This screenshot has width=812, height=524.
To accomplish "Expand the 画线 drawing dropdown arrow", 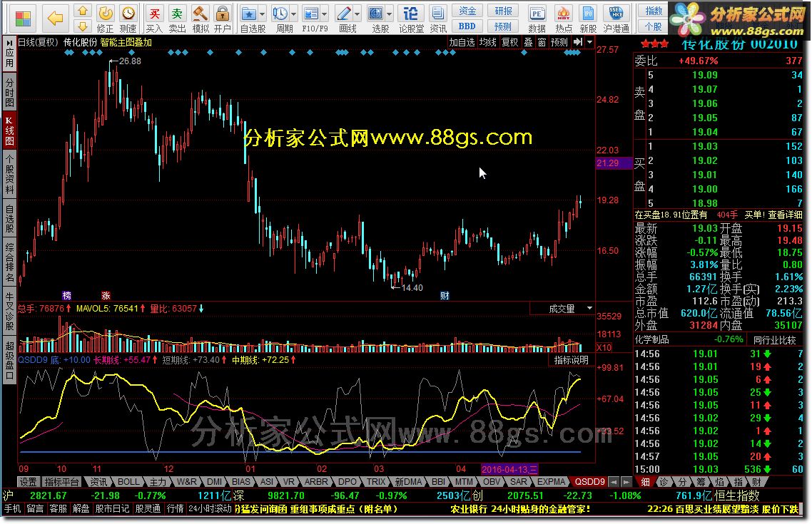I will coord(357,14).
